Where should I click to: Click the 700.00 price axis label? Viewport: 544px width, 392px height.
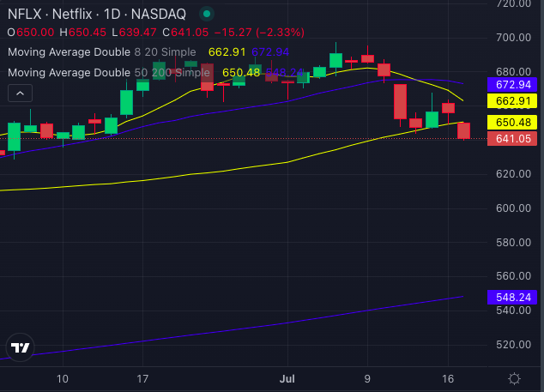point(513,38)
